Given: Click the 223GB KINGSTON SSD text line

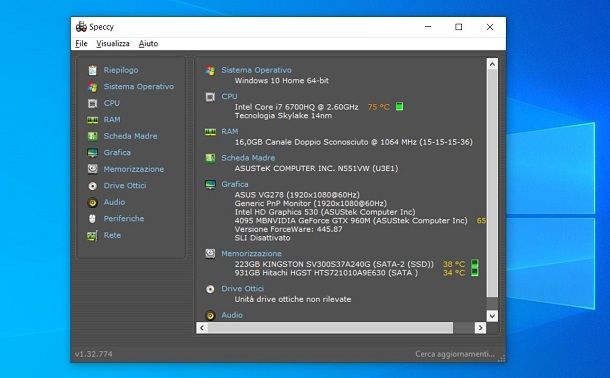Looking at the screenshot, I should 334,264.
